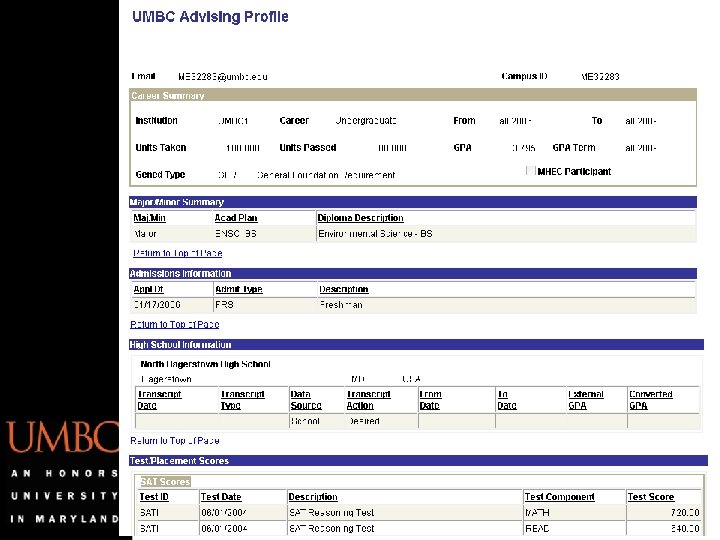
Task: Sort SAT scores by Test ID header
Action: (154, 497)
